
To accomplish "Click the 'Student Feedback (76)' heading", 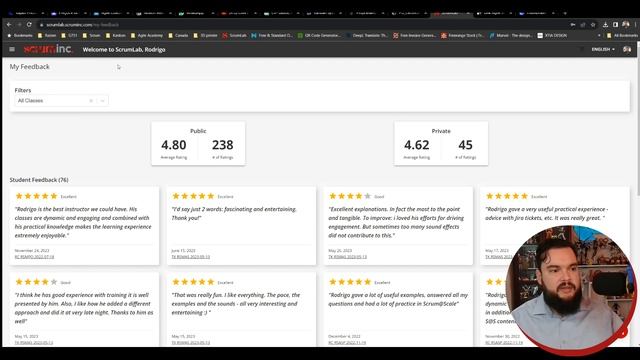I will [x=39, y=180].
